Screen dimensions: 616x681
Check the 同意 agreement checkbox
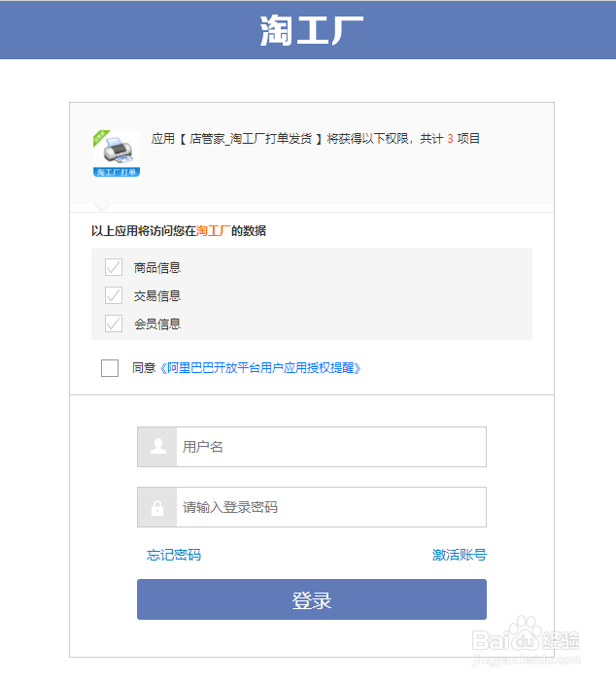tap(110, 368)
